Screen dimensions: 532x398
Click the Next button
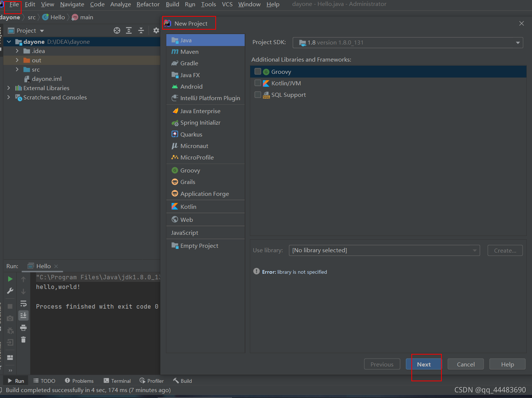pyautogui.click(x=424, y=364)
